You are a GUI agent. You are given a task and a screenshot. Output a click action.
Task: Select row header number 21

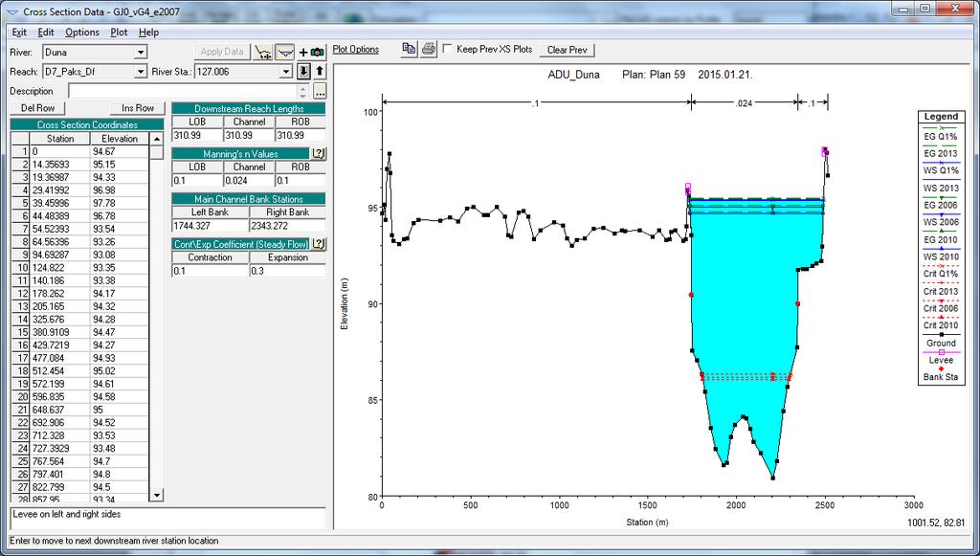pyautogui.click(x=20, y=410)
